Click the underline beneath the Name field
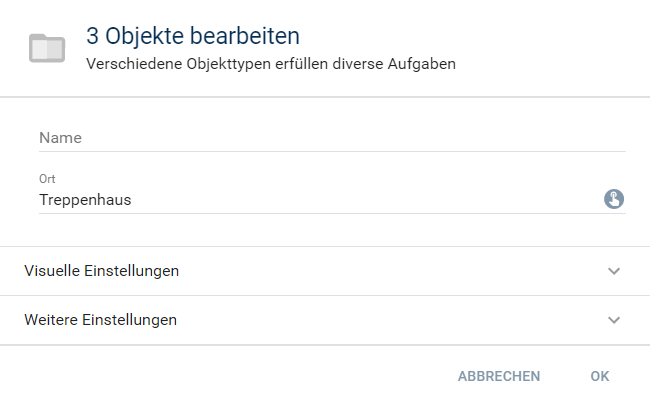Screen dimensions: 650x408 pyautogui.click(x=332, y=152)
